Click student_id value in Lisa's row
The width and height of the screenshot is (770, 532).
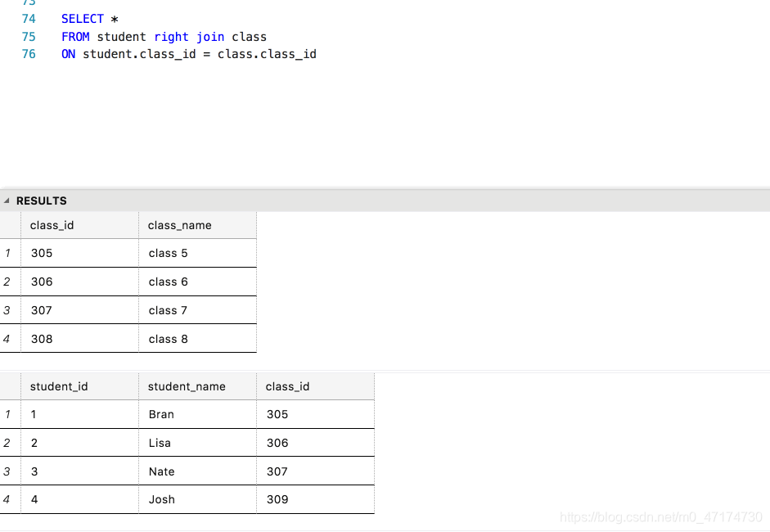coord(80,443)
